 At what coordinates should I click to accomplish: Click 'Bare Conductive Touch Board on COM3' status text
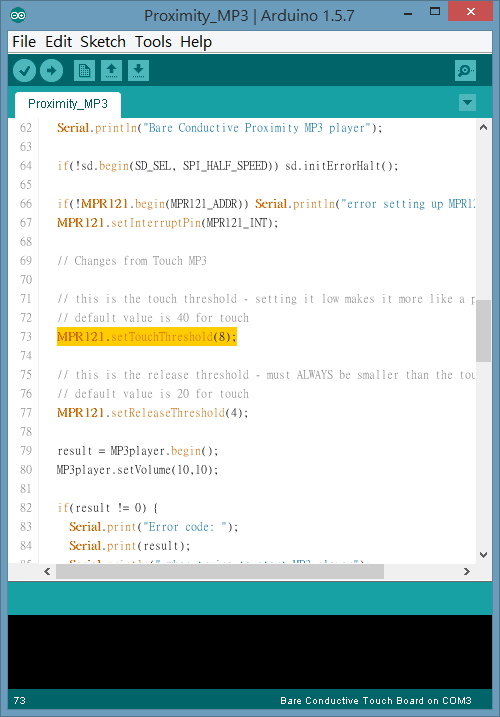pos(376,701)
